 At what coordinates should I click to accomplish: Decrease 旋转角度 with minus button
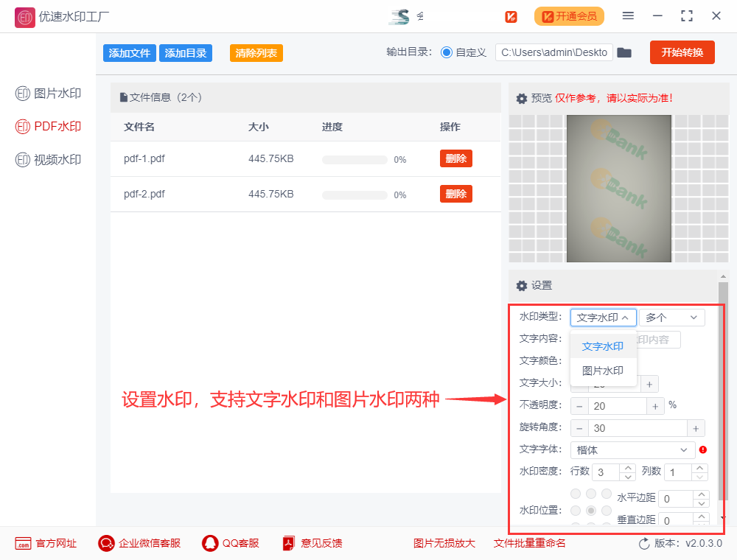click(x=579, y=428)
